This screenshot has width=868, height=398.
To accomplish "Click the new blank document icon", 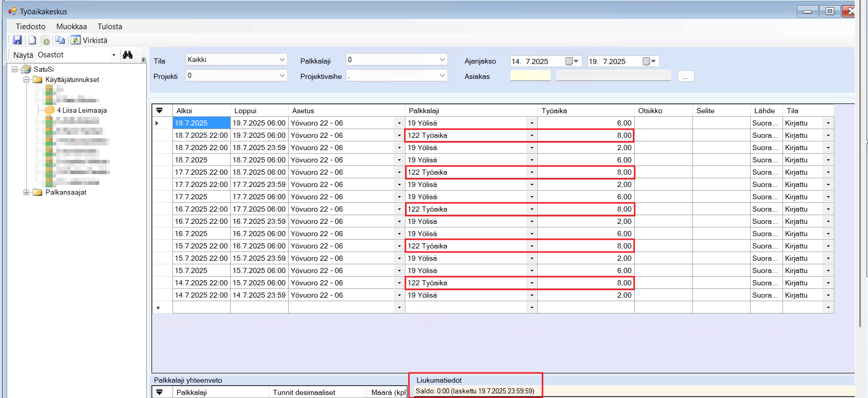I will pyautogui.click(x=32, y=40).
